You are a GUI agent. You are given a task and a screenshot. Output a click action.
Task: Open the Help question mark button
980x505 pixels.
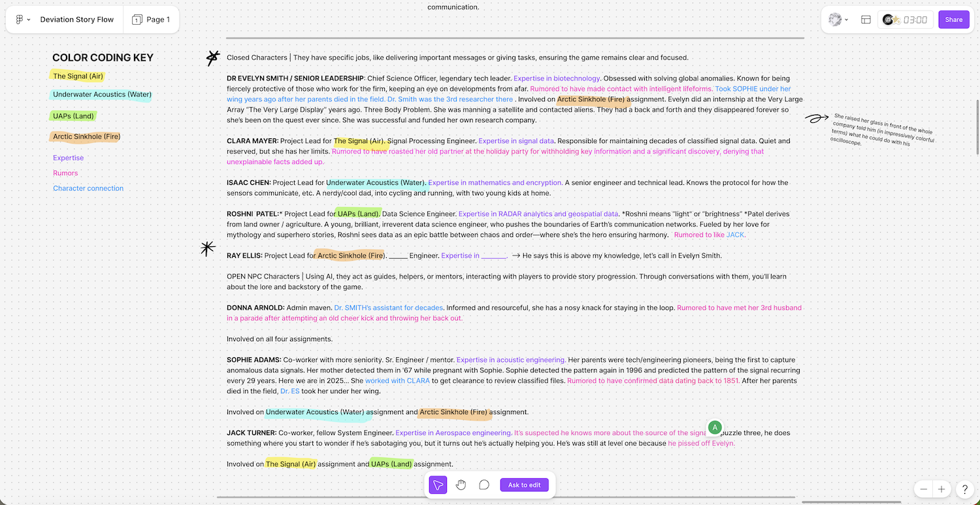(x=965, y=489)
